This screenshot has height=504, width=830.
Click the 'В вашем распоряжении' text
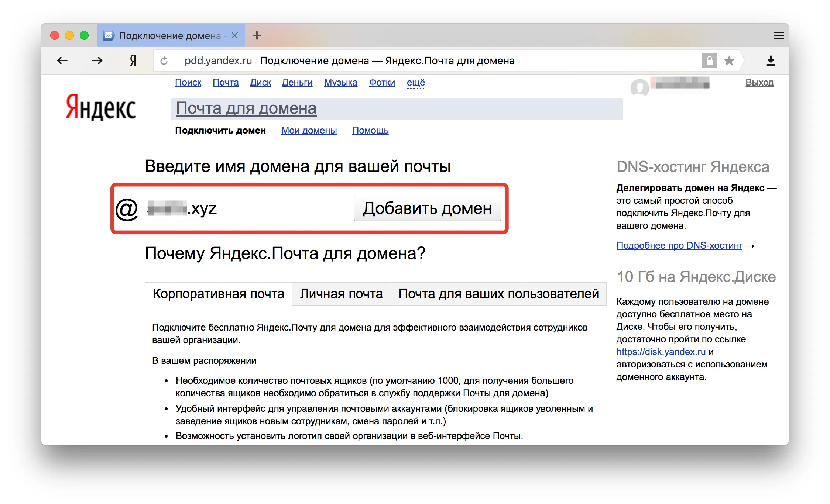pyautogui.click(x=204, y=360)
